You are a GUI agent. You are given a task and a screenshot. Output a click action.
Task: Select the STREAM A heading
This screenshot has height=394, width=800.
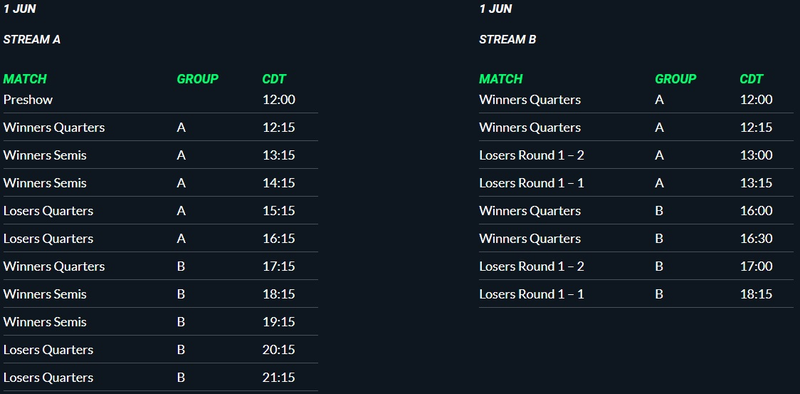point(32,40)
